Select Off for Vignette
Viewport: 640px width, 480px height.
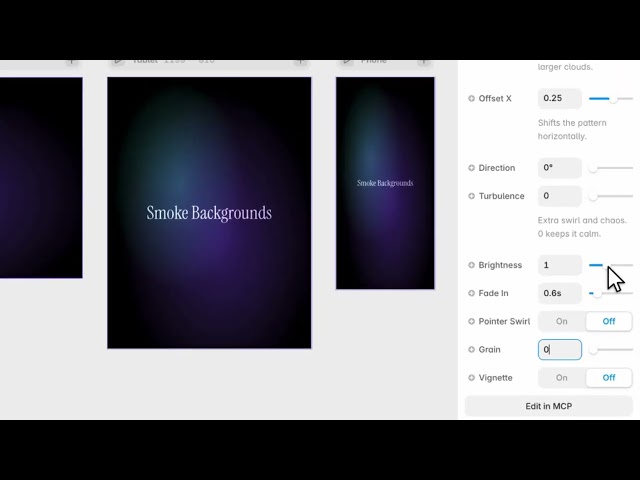[x=609, y=378]
